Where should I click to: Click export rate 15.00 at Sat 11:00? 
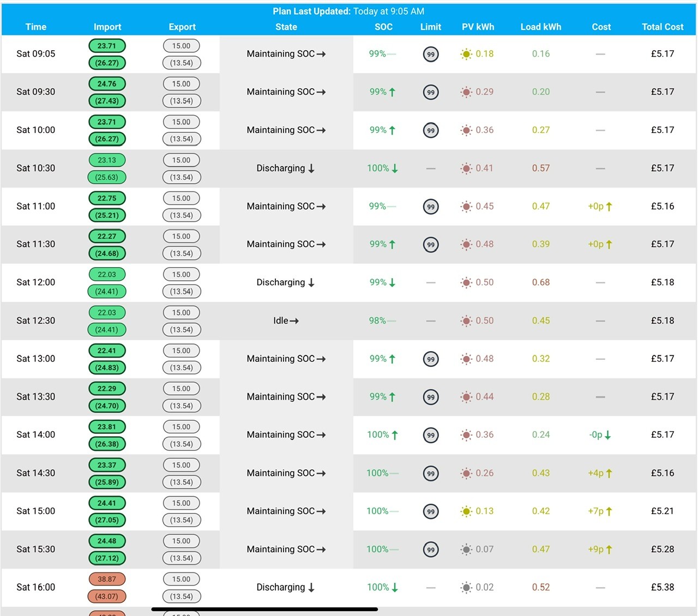pyautogui.click(x=182, y=198)
